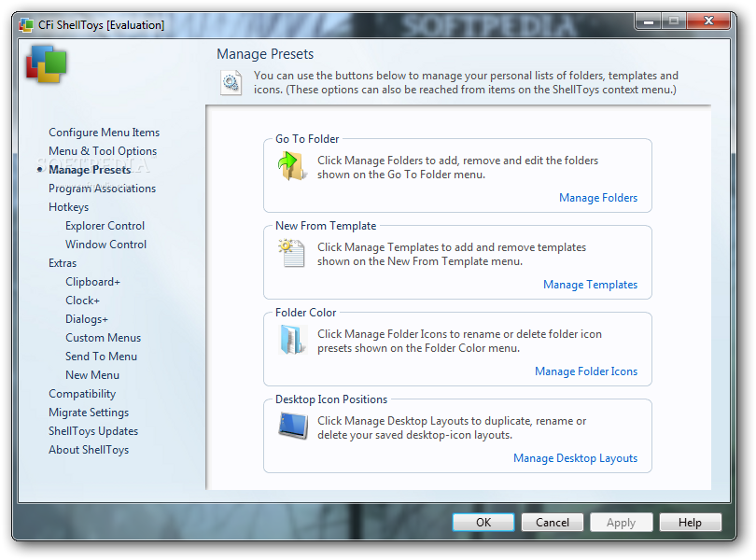
Task: Open Send To Menu settings
Action: pyautogui.click(x=101, y=357)
